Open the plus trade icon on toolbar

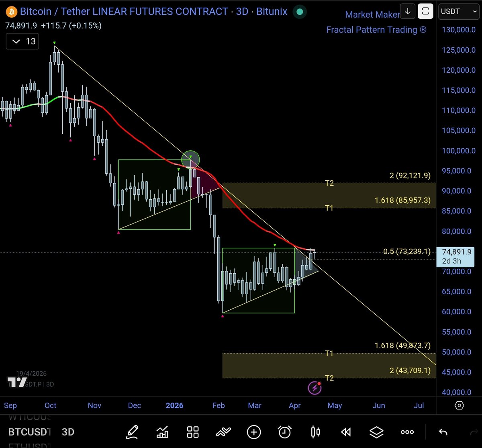pos(254,432)
